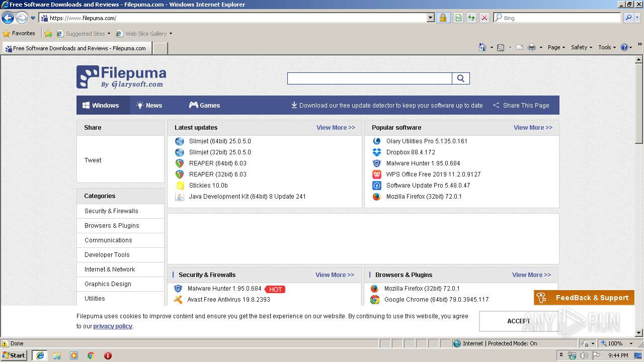Click the Read Mail envelope icon

click(520, 47)
